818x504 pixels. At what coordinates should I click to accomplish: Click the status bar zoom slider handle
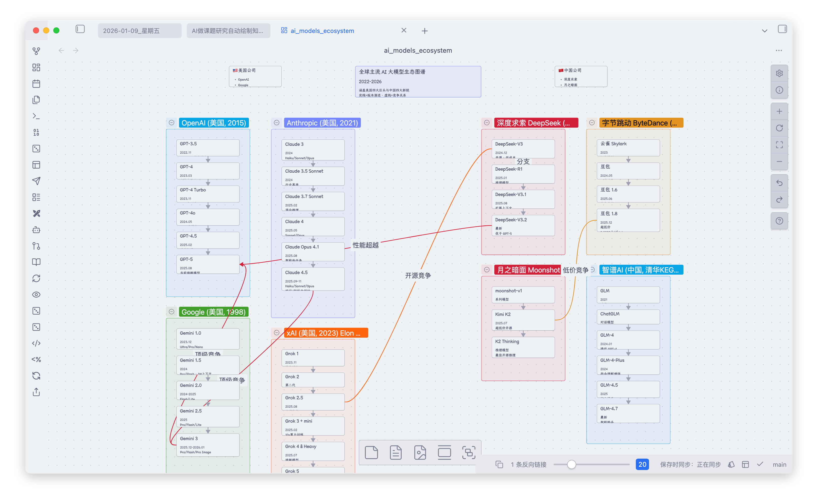571,464
